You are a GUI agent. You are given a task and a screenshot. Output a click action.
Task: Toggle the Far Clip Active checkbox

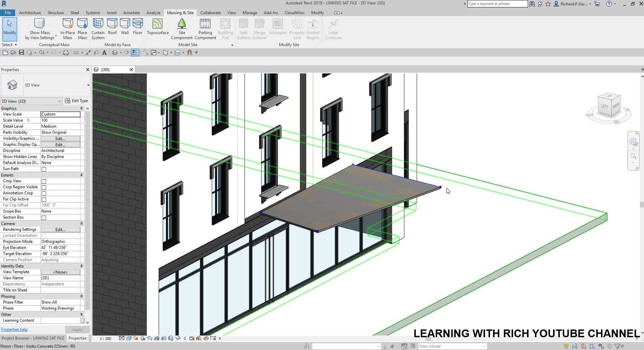44,199
